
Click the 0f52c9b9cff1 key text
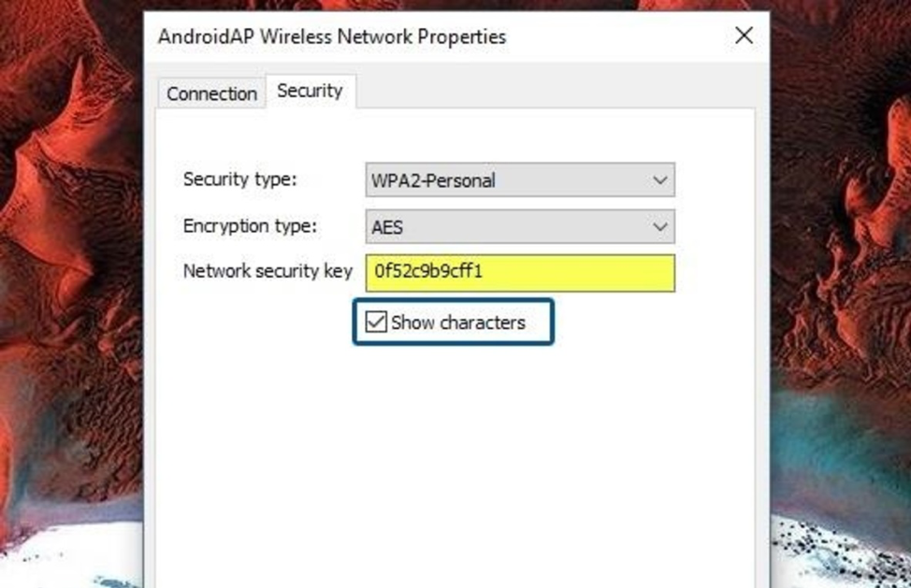pyautogui.click(x=428, y=271)
